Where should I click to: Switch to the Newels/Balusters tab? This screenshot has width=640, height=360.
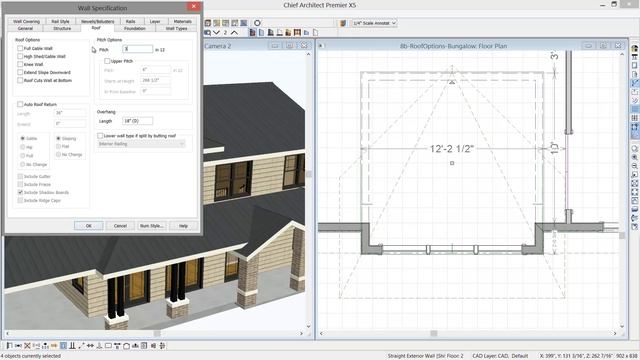pos(97,21)
